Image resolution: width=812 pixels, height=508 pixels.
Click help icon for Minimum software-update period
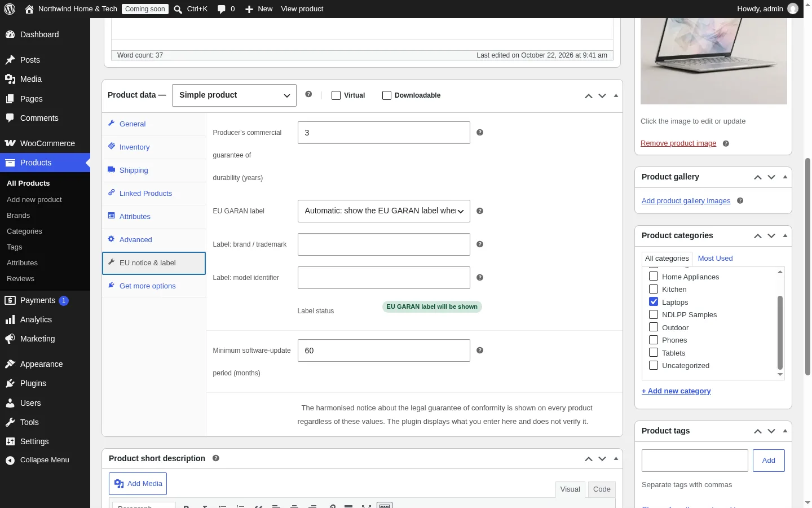coord(480,350)
